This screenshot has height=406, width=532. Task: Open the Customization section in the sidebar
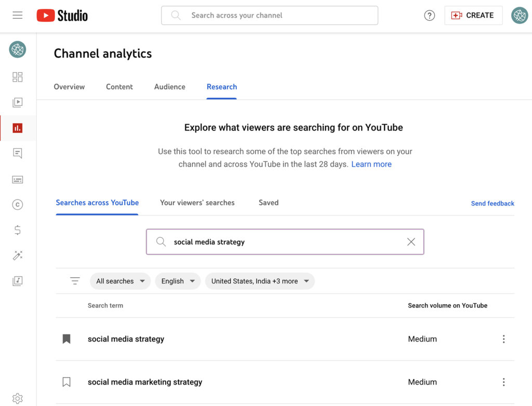click(17, 255)
